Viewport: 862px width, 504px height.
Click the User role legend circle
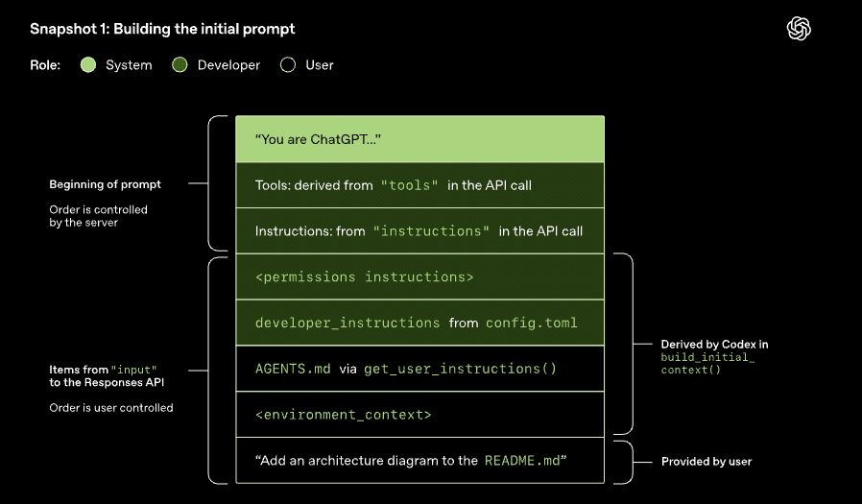point(288,65)
